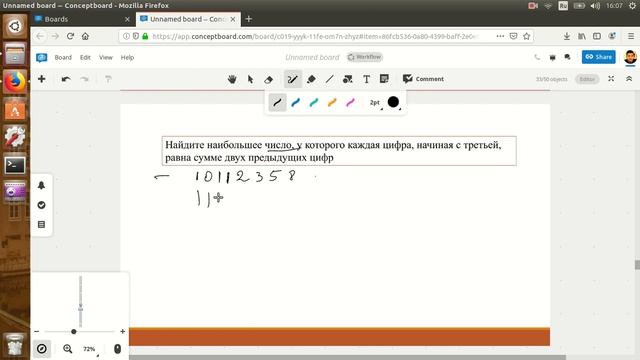
Task: Select the shapes tool
Action: coord(348,79)
